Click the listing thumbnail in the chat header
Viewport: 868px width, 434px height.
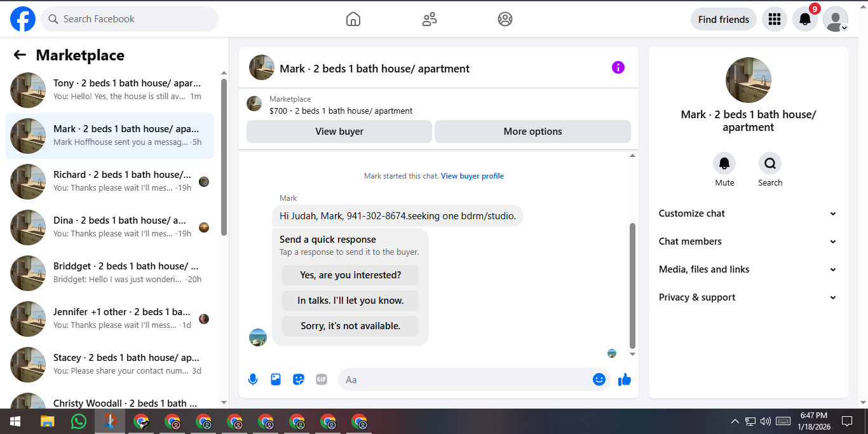pos(262,67)
